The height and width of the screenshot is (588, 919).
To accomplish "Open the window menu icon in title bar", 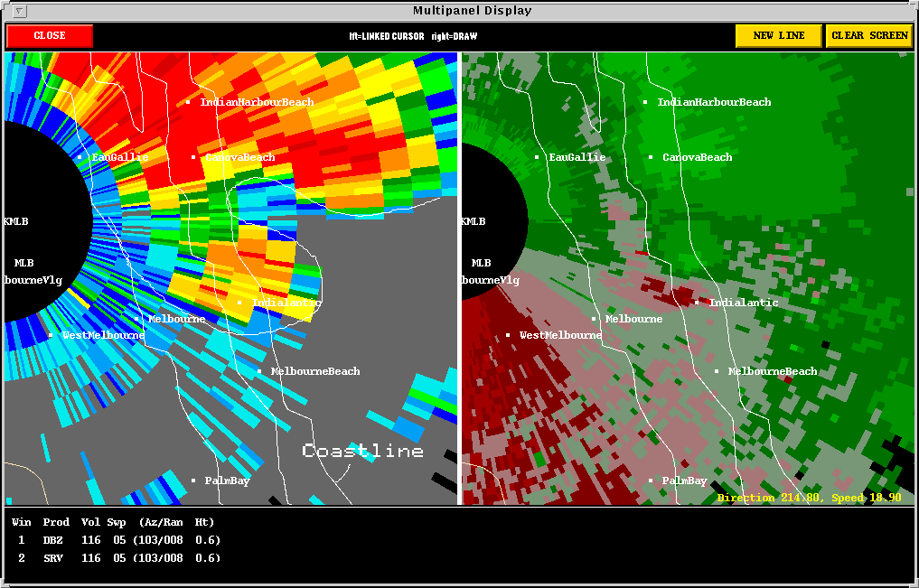I will click(19, 11).
